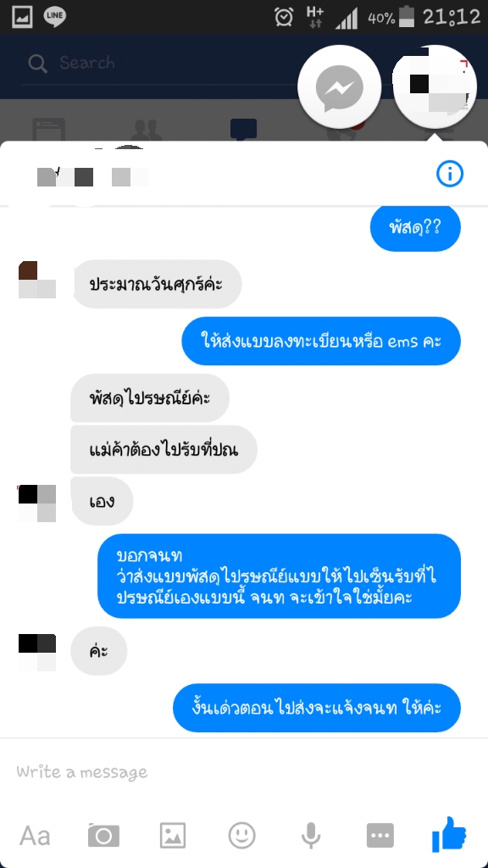Tap the Messenger chat head bubble
This screenshot has width=488, height=868.
(339, 87)
